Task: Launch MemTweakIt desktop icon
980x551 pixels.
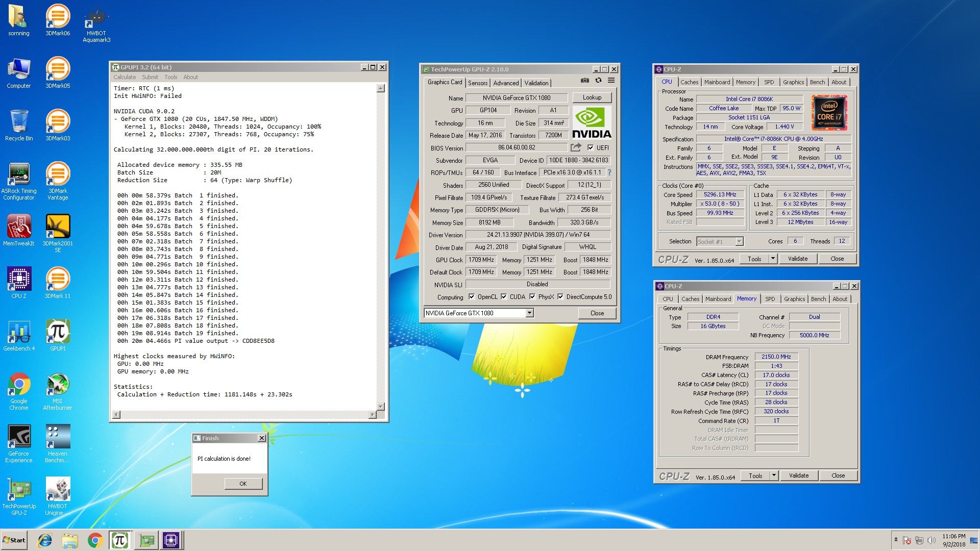Action: click(x=18, y=231)
